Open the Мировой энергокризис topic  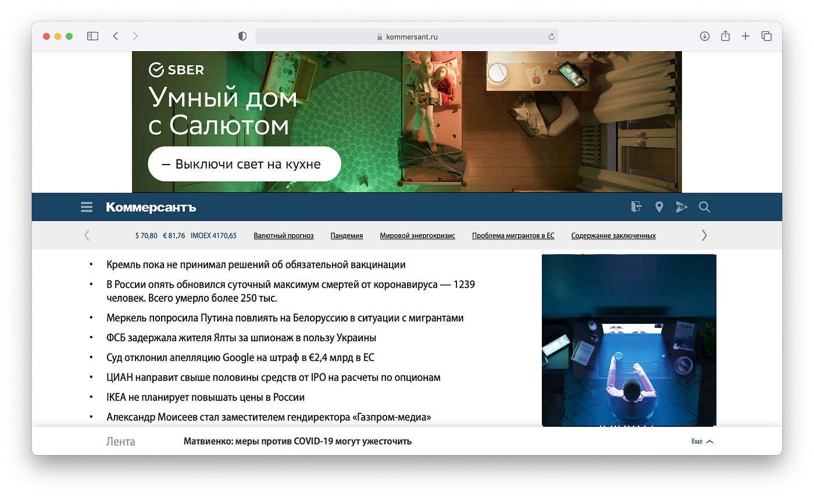pyautogui.click(x=417, y=235)
